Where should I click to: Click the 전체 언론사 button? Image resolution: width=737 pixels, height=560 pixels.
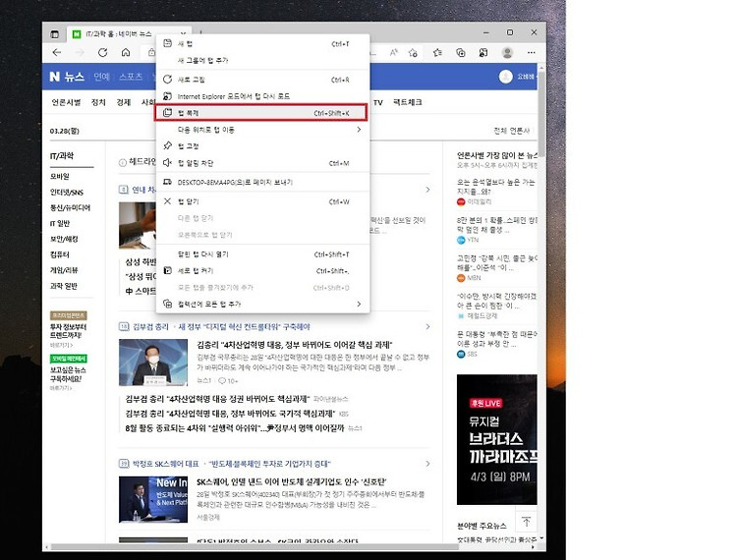(x=511, y=131)
